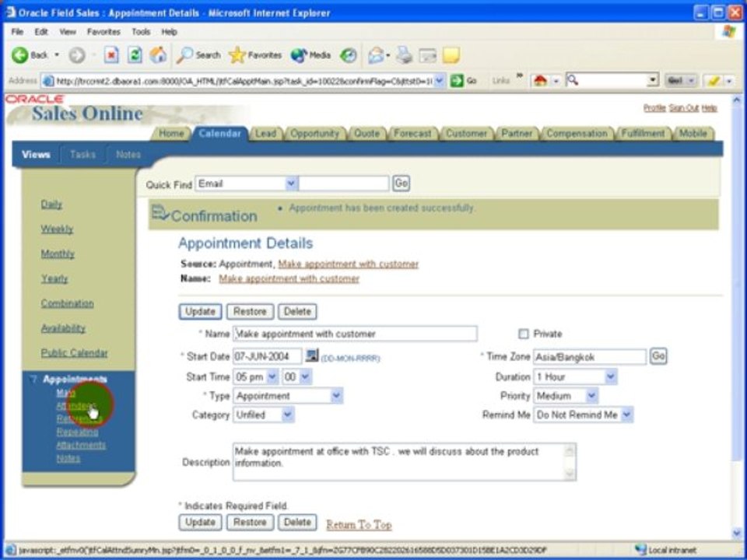Switch to the Forecast tab
Image resolution: width=747 pixels, height=560 pixels.
coord(412,134)
